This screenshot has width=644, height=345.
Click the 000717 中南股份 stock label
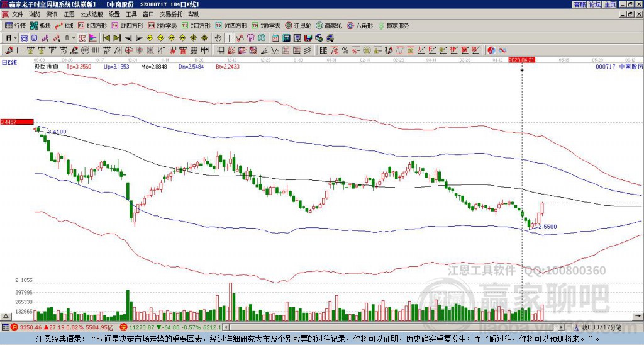619,66
